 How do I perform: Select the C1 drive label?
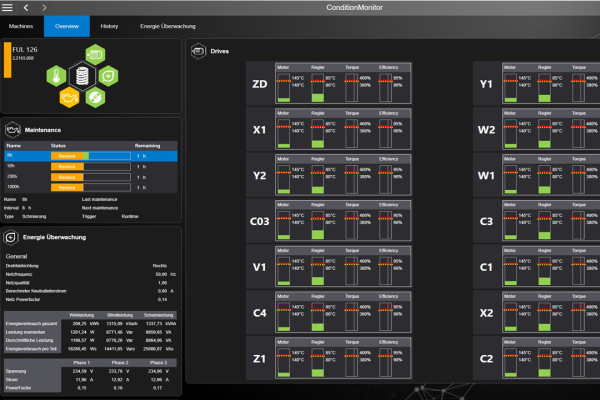pos(486,267)
